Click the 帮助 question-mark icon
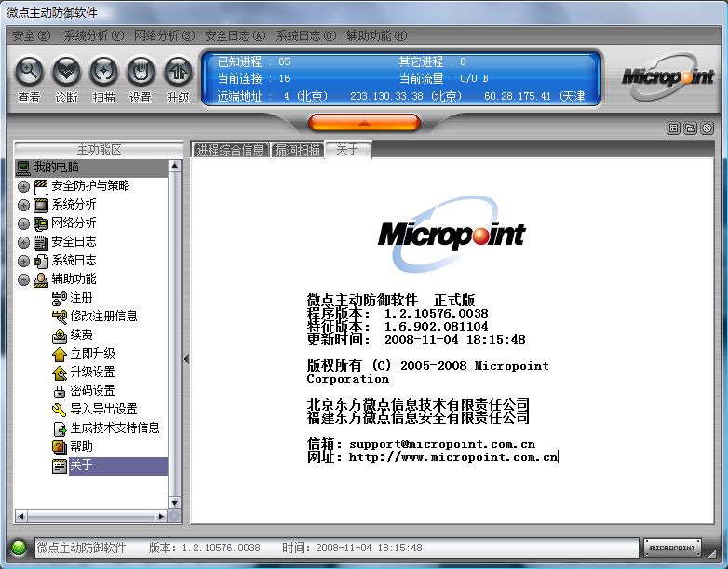The height and width of the screenshot is (569, 728). (60, 447)
